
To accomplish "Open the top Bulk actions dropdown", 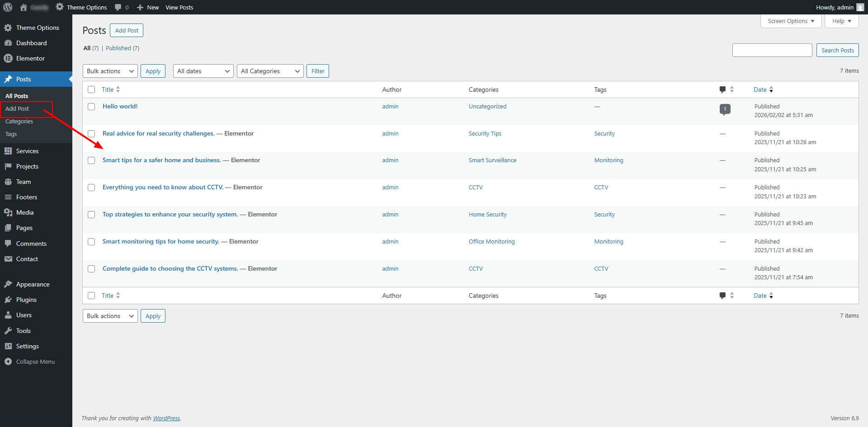I will click(110, 71).
